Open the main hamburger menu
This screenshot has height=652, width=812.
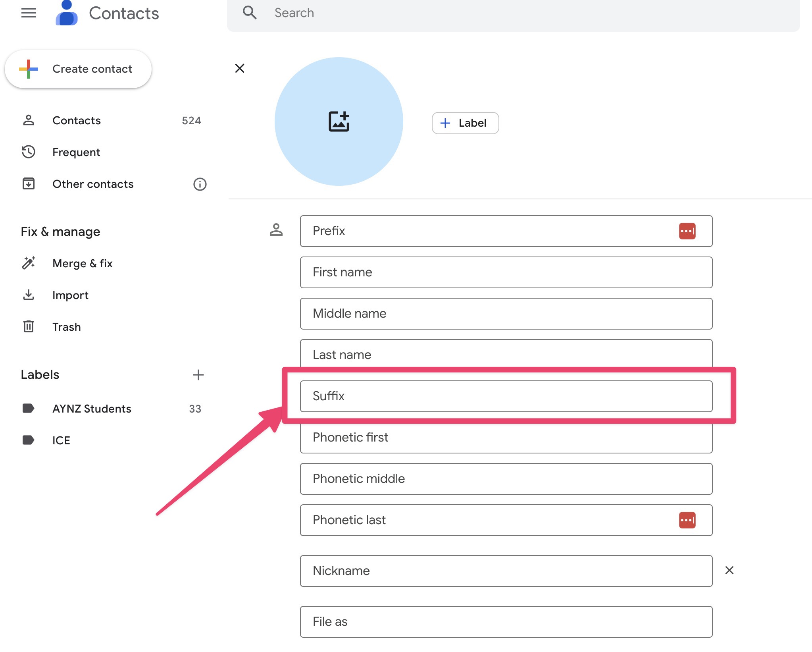29,13
